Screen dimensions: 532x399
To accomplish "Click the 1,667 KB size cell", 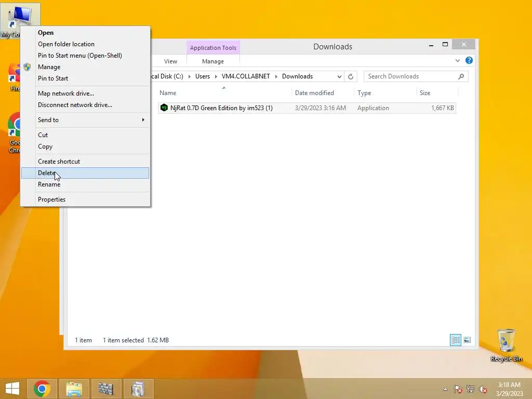I will [443, 108].
